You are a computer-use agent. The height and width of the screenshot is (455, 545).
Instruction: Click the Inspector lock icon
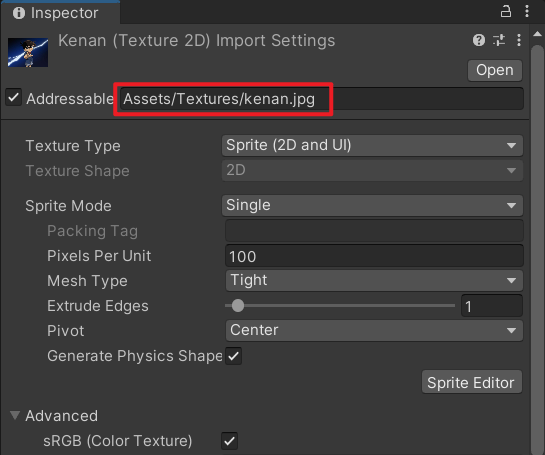(x=506, y=12)
